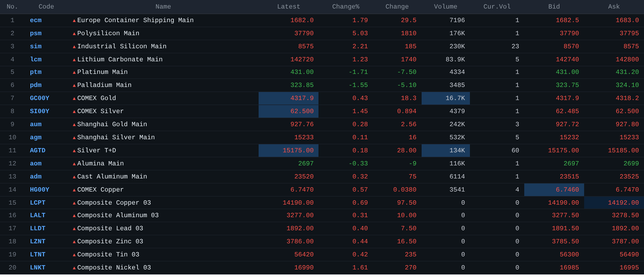This screenshot has height=278, width=644.
Task: Click the highlighted Volume cell 16.7K
Action: tap(446, 98)
